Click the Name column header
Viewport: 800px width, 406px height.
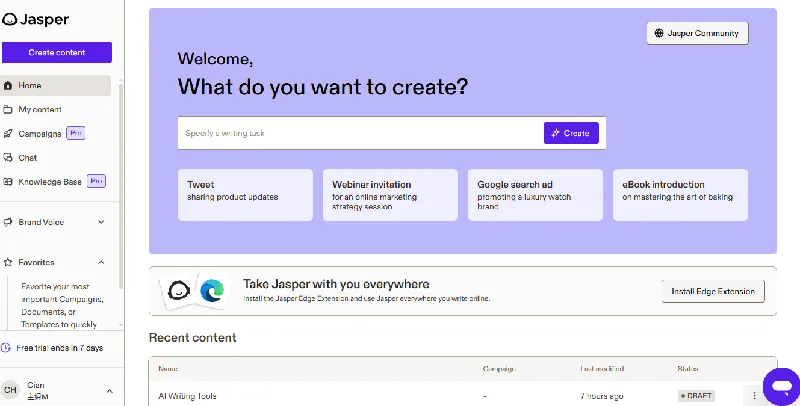coord(168,368)
